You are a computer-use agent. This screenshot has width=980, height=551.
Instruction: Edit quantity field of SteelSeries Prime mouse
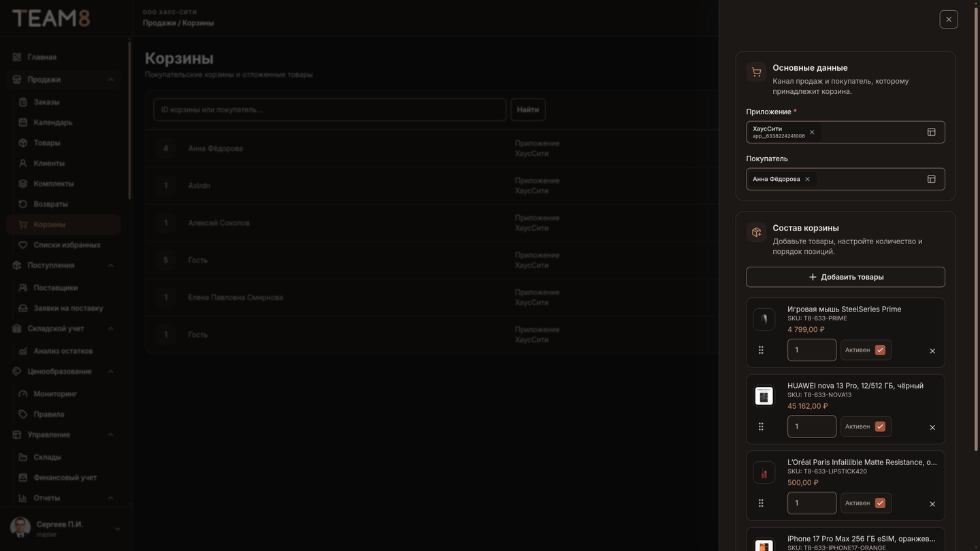point(812,350)
